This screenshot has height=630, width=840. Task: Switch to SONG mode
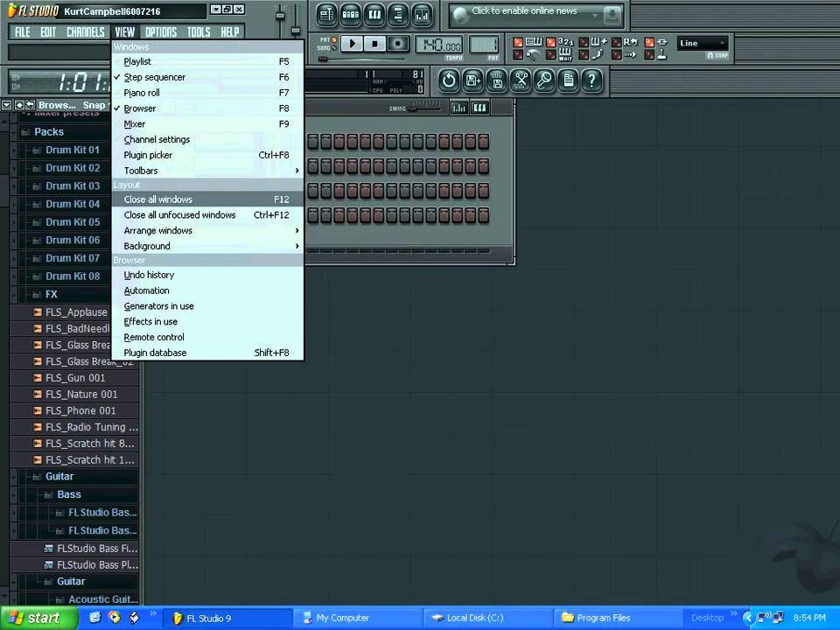tap(327, 47)
